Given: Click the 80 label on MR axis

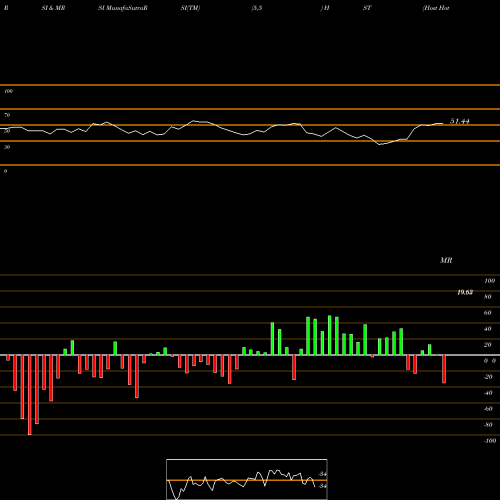Looking at the screenshot, I should click(x=488, y=297).
